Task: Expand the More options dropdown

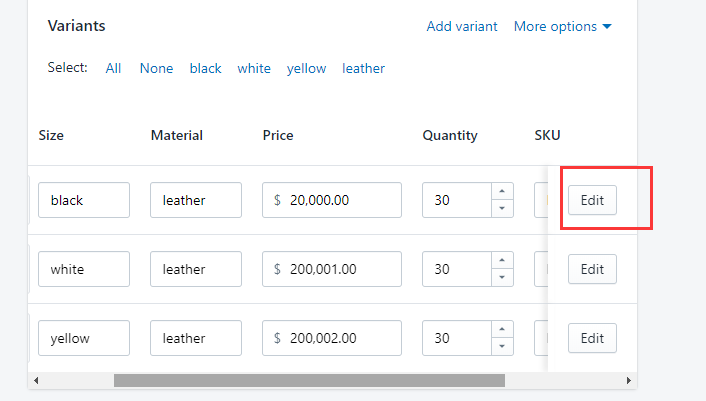Action: tap(562, 26)
